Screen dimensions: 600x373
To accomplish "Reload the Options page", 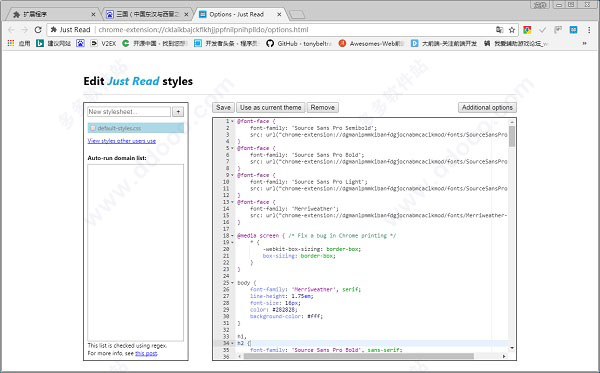I will click(38, 30).
